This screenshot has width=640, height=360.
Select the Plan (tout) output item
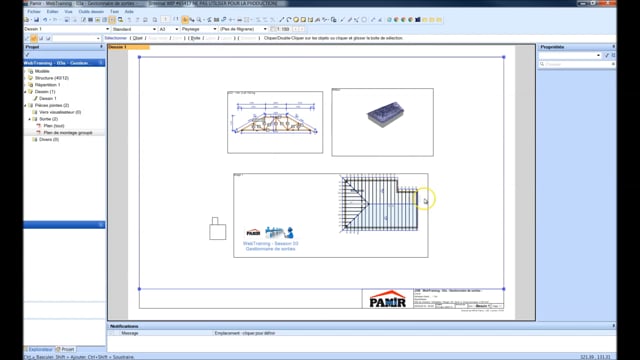54,126
